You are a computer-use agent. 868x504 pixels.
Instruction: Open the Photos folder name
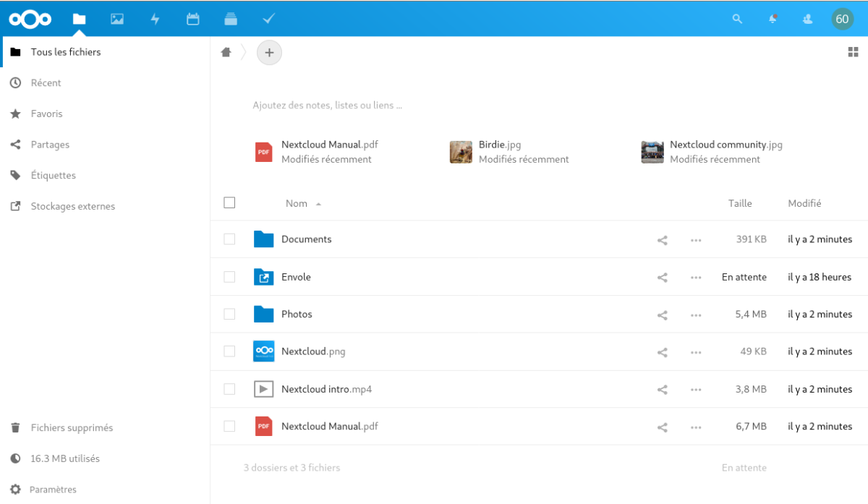(297, 315)
